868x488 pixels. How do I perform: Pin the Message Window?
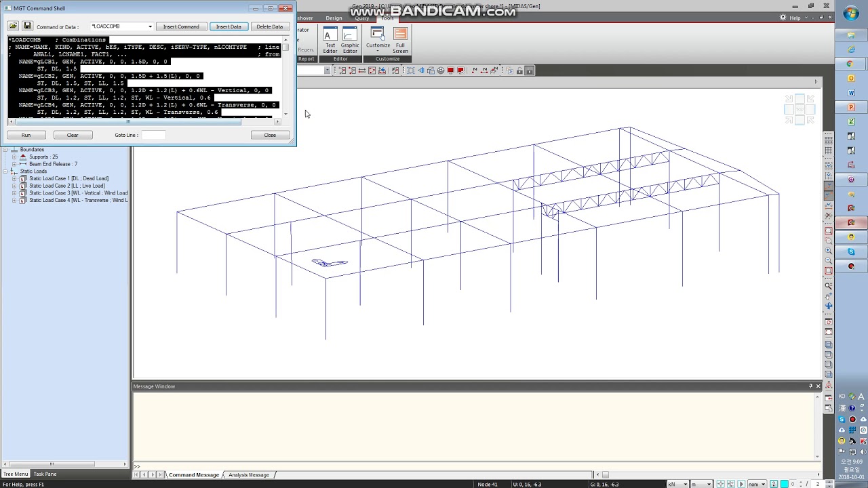coord(810,386)
